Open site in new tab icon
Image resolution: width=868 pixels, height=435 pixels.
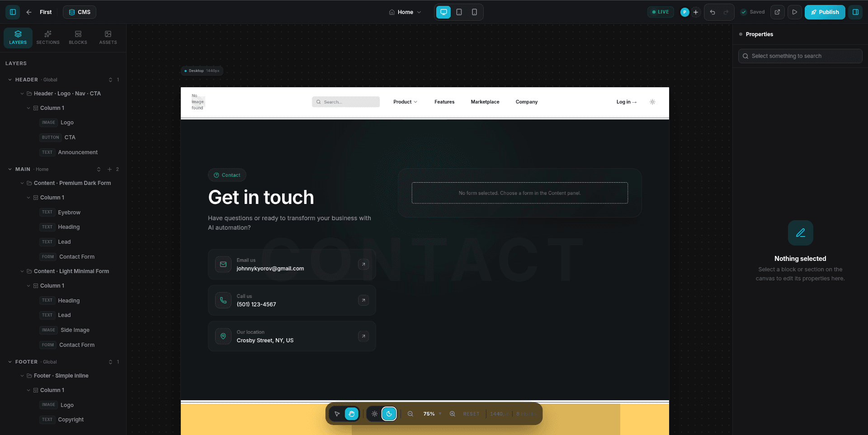777,12
